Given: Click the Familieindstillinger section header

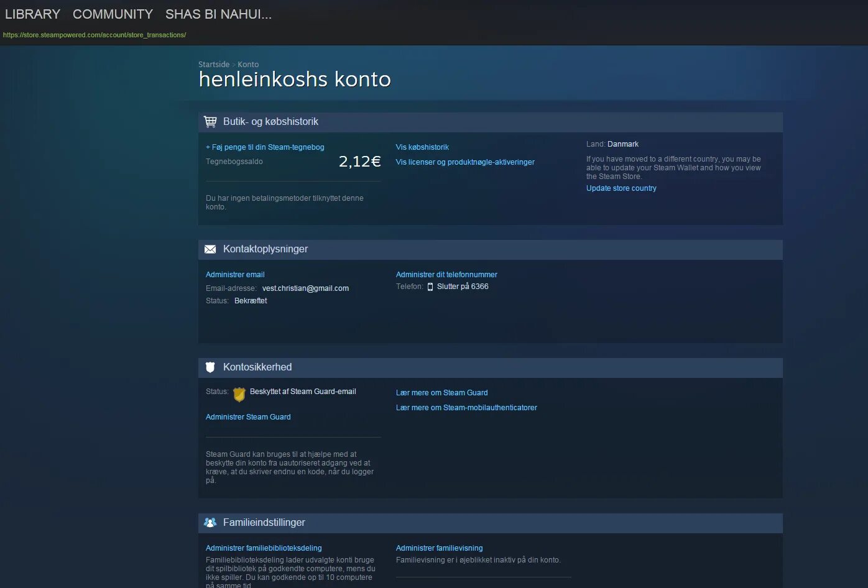Looking at the screenshot, I should [x=490, y=523].
